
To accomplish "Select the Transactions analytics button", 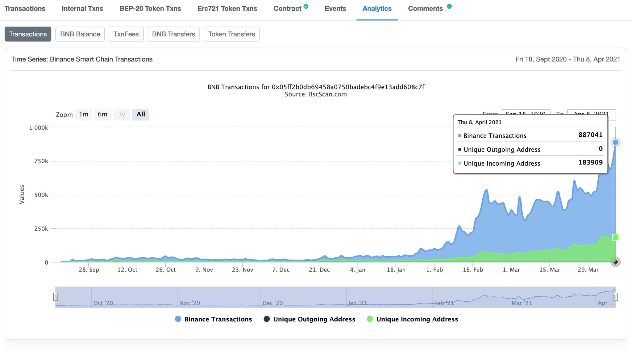I will point(28,34).
